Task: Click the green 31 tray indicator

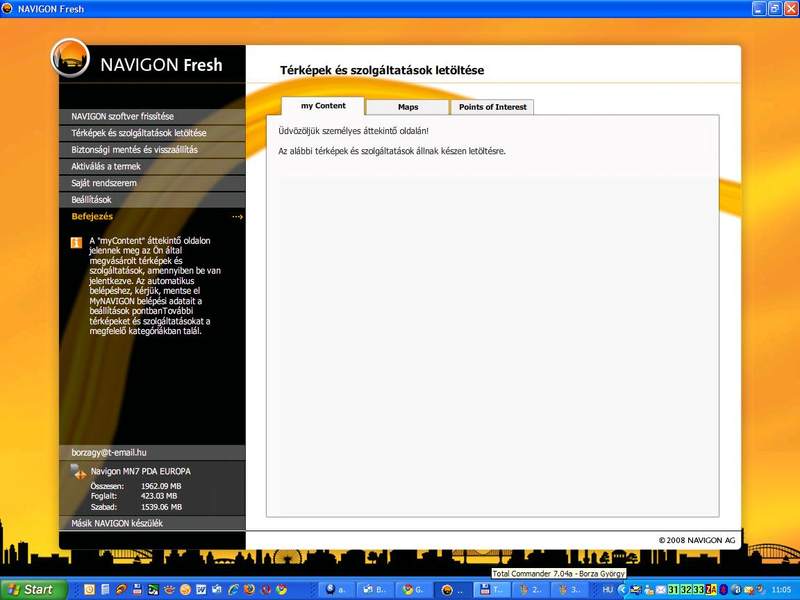Action: 673,590
